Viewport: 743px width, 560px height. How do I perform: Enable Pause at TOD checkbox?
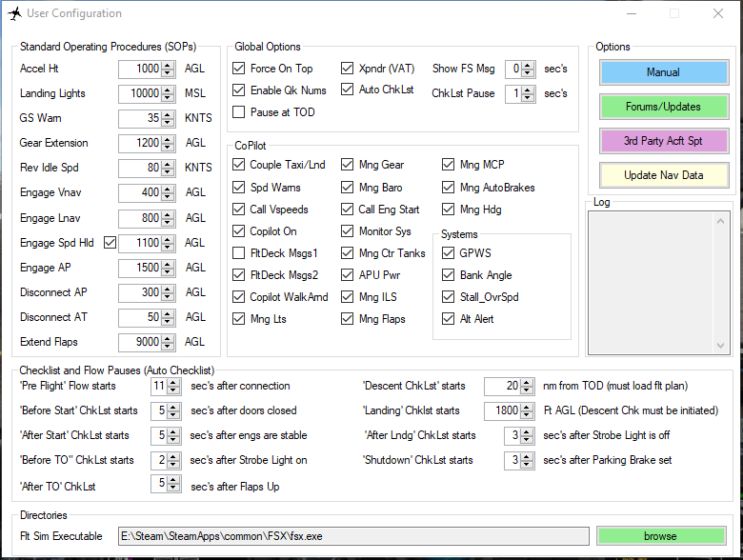(239, 111)
